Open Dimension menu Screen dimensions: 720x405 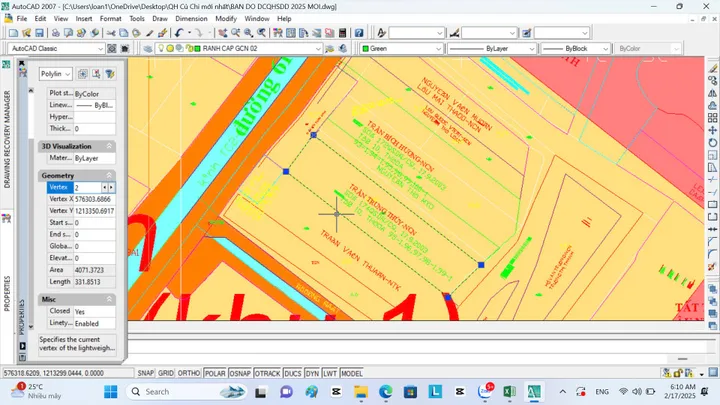tap(191, 19)
